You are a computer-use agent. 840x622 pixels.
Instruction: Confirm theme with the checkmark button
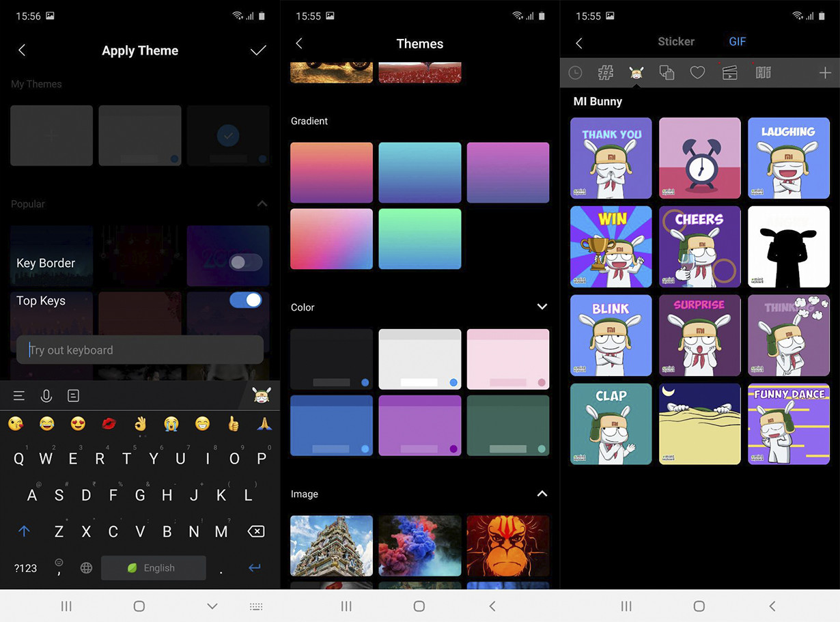tap(258, 50)
